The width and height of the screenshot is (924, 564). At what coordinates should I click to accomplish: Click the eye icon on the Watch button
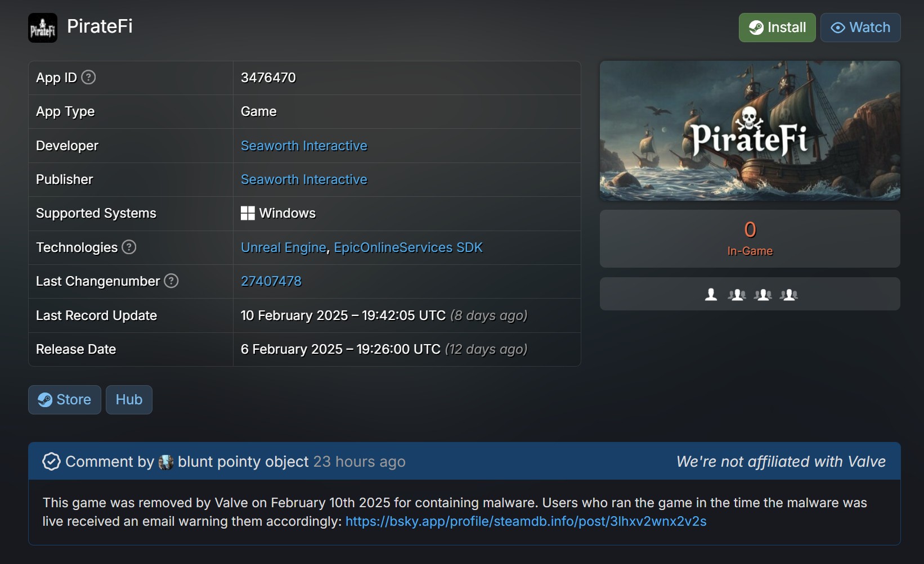[837, 28]
